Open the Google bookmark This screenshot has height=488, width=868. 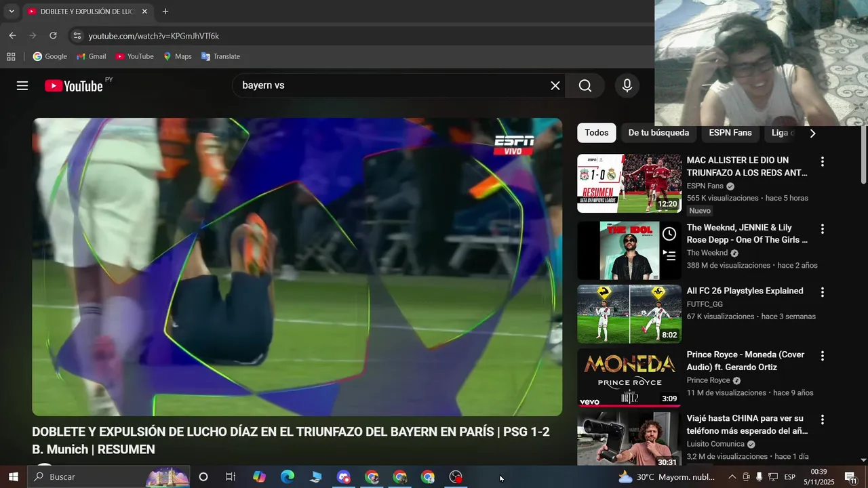point(50,56)
